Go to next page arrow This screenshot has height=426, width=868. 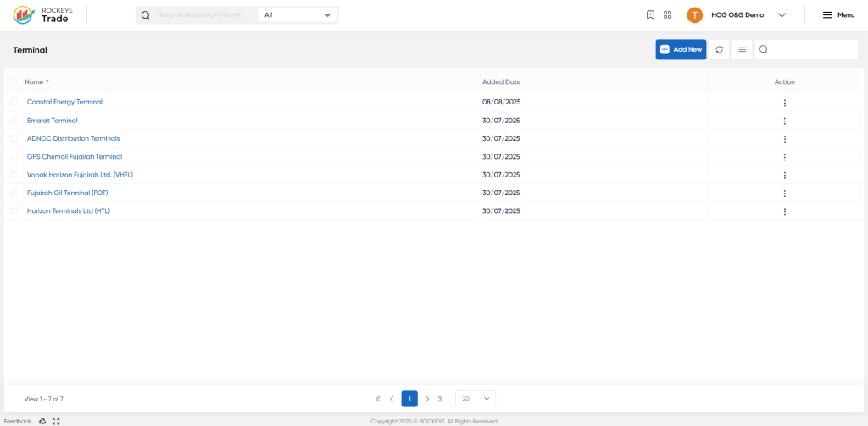(x=427, y=399)
